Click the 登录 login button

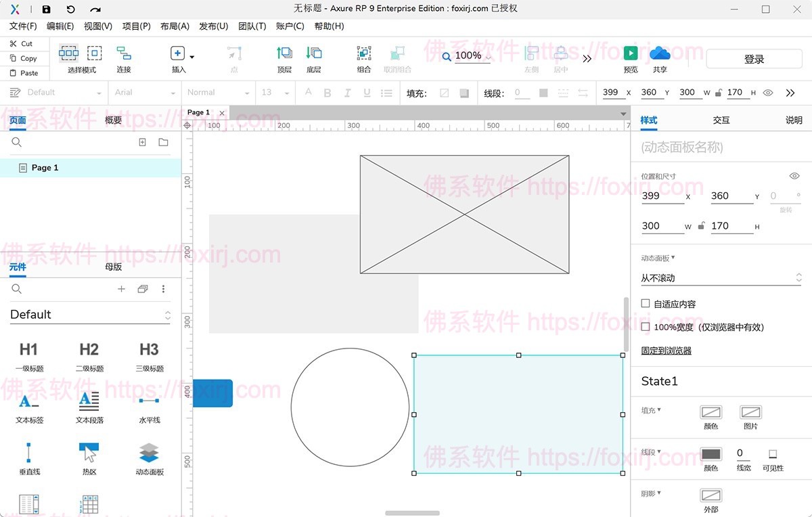tap(754, 60)
